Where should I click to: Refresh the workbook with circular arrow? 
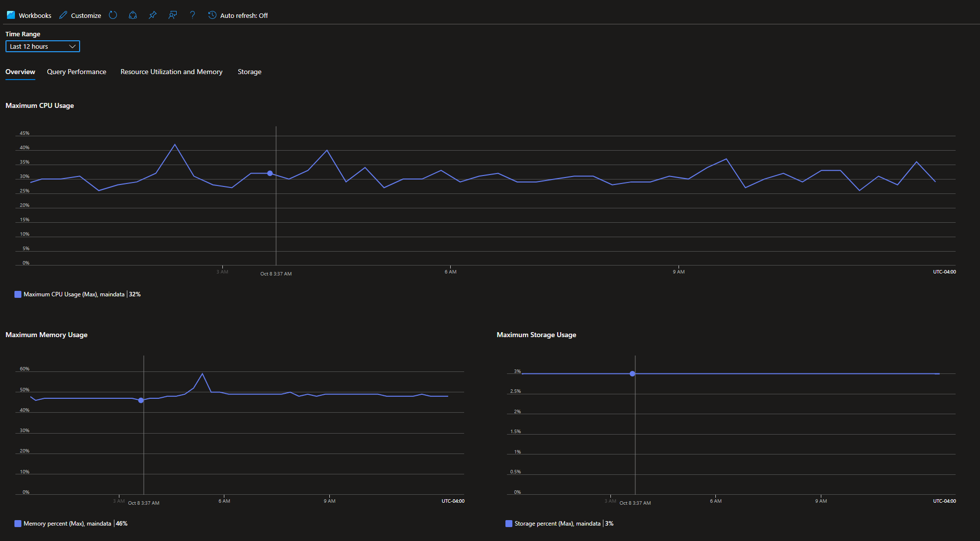[x=113, y=15]
